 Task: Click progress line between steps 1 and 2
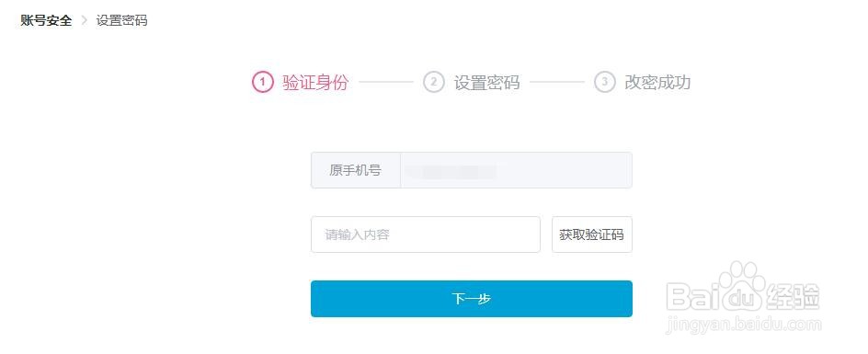386,82
